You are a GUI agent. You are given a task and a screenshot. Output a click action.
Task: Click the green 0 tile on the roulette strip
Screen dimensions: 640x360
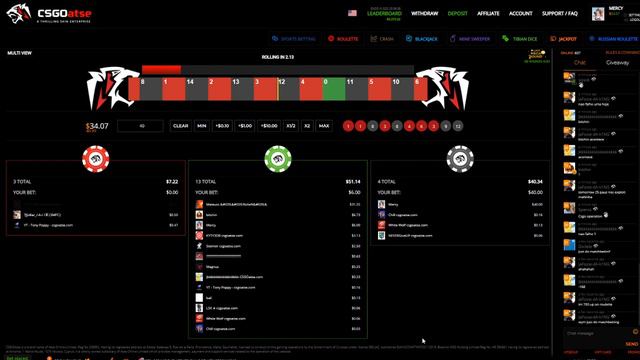(334, 89)
